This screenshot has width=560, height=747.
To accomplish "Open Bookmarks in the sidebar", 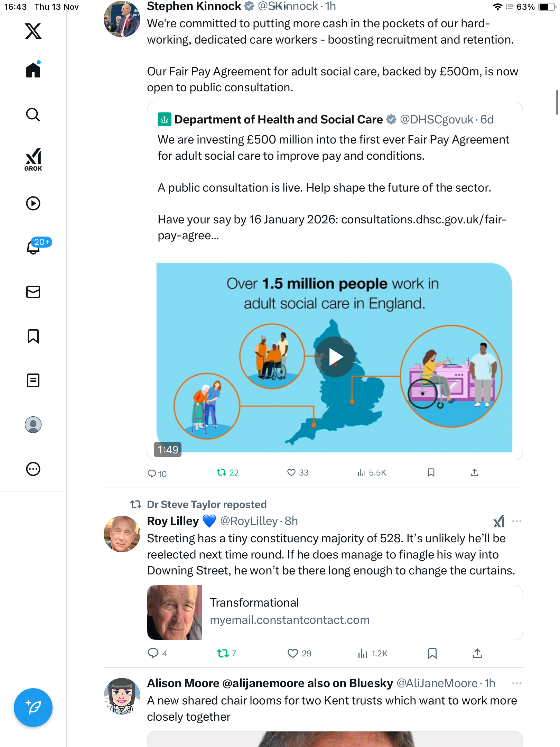I will pos(33,336).
